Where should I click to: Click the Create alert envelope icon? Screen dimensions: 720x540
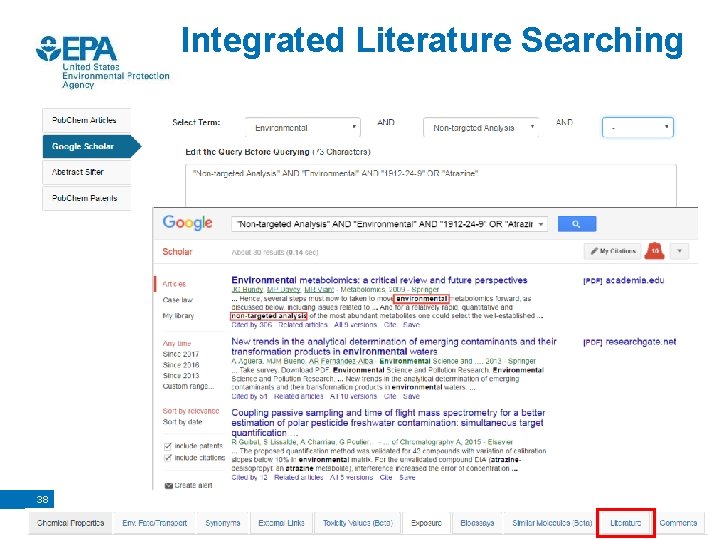169,485
